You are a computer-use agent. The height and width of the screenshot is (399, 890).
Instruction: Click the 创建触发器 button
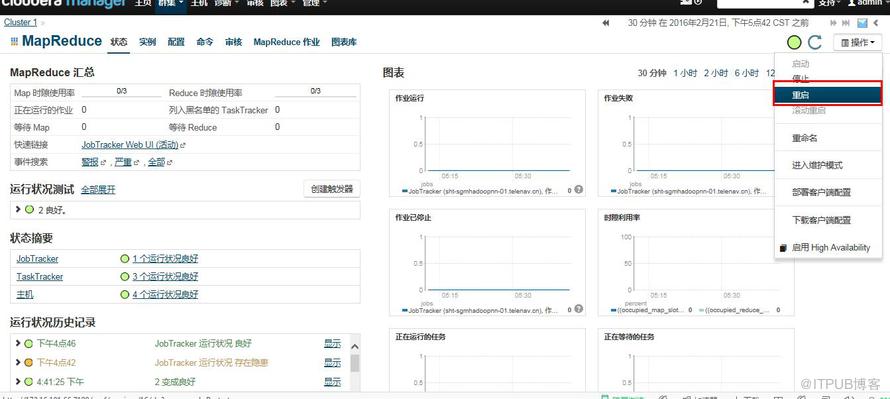coord(332,190)
